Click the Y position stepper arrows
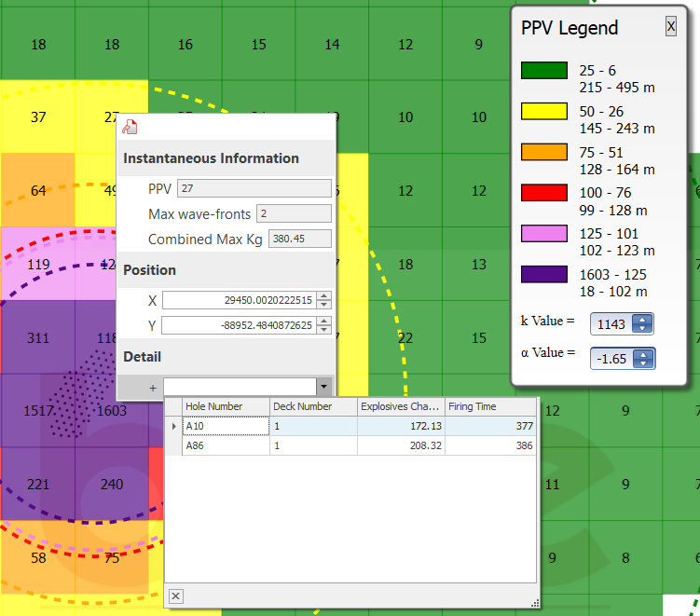This screenshot has width=700, height=616. [323, 325]
